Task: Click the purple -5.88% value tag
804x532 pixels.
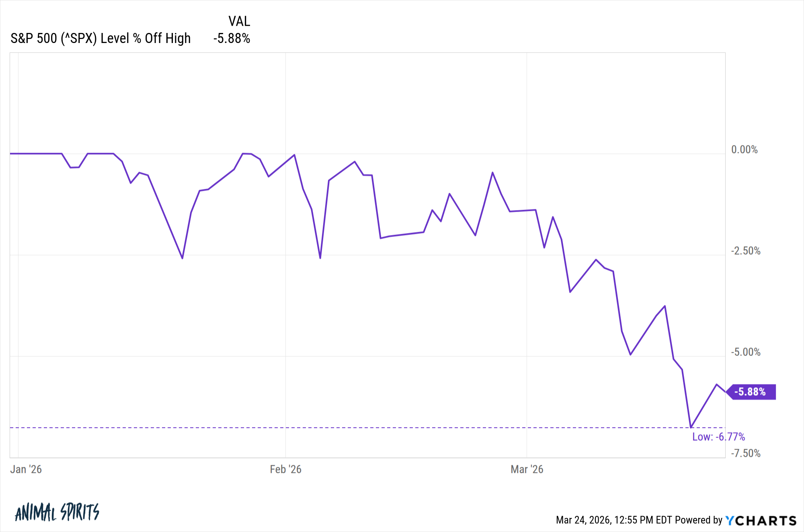Action: coord(751,392)
